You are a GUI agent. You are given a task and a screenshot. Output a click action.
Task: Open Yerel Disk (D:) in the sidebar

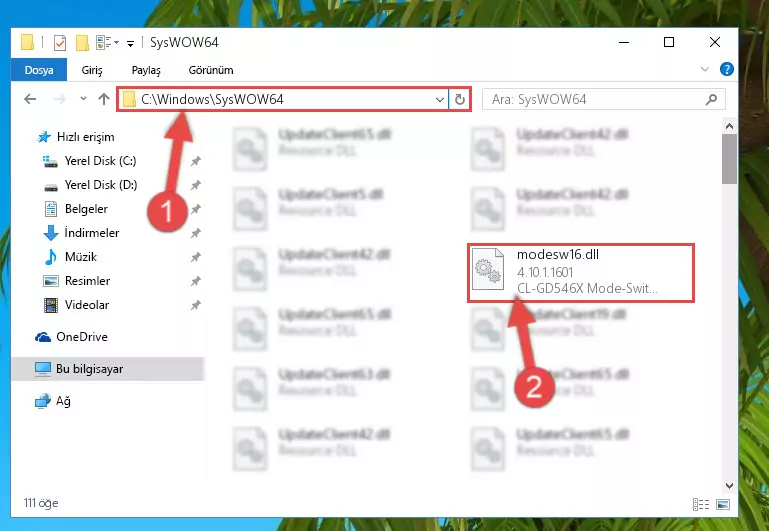point(101,185)
